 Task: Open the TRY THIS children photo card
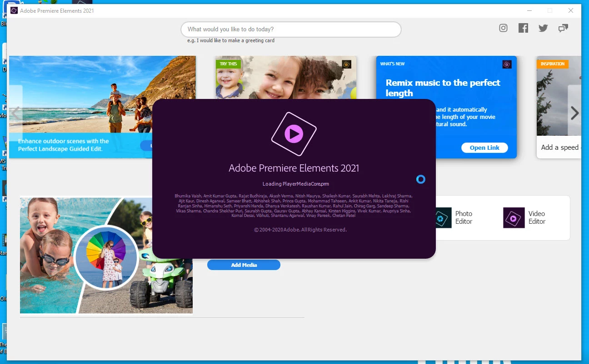tap(286, 77)
